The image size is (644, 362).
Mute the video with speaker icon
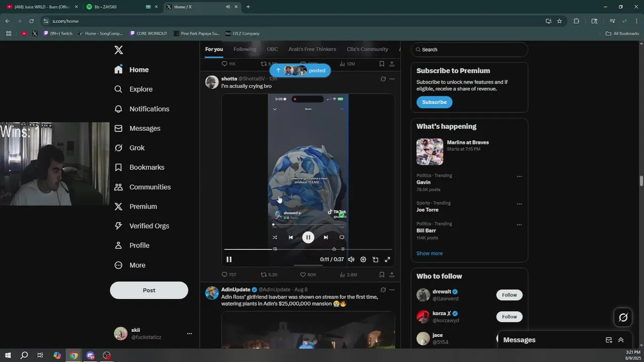pyautogui.click(x=351, y=259)
